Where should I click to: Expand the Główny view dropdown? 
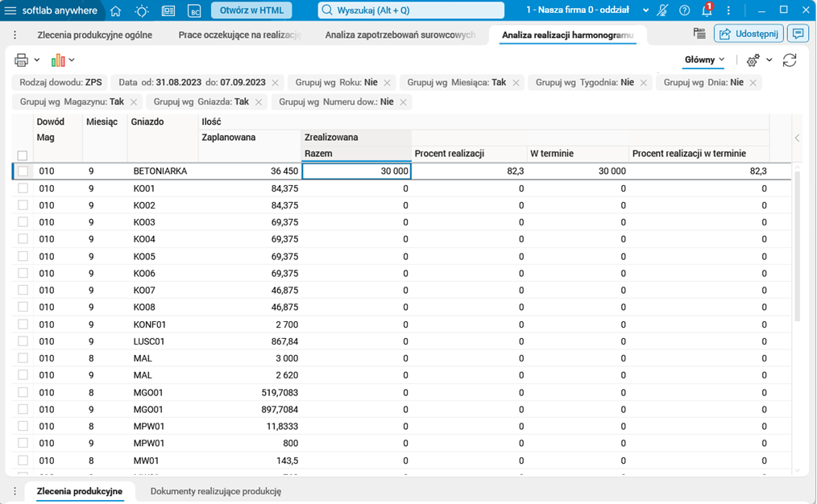705,60
